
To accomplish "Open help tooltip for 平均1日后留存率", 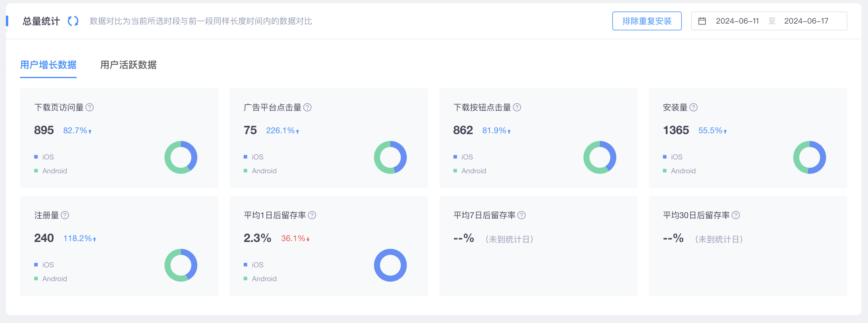I will (312, 215).
